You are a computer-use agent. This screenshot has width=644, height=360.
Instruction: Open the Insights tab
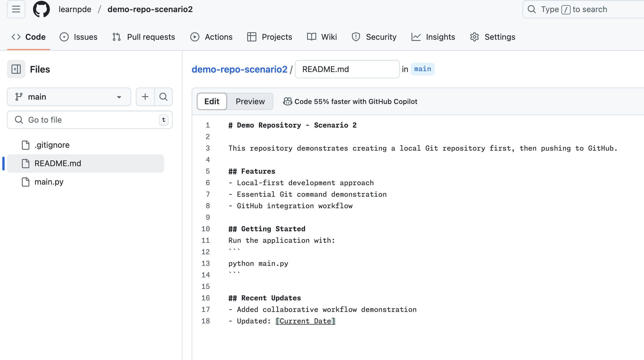tap(433, 37)
